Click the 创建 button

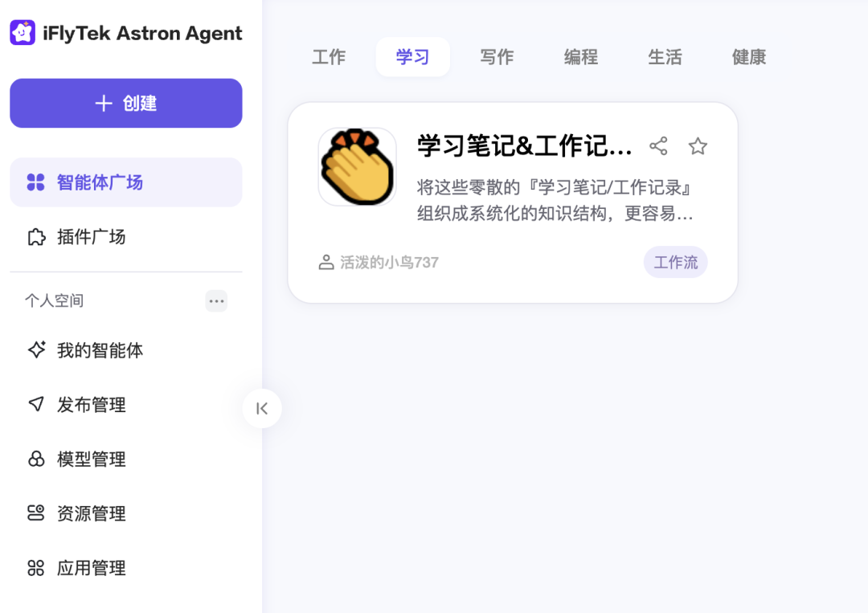tap(126, 103)
